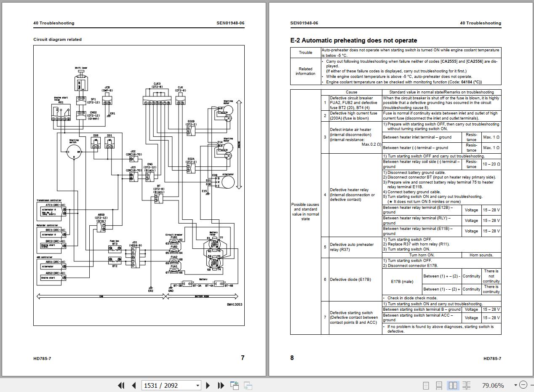
Task: Select continuous facing pages layout
Action: (x=466, y=385)
